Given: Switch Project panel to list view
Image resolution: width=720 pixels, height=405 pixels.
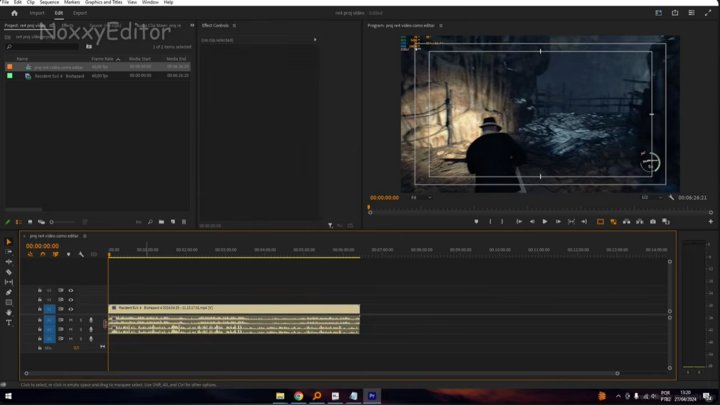Looking at the screenshot, I should [18, 222].
